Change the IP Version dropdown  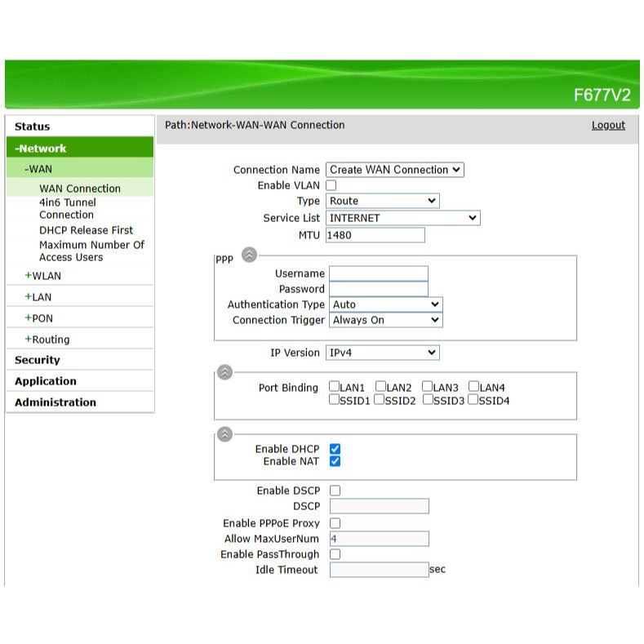coord(382,353)
